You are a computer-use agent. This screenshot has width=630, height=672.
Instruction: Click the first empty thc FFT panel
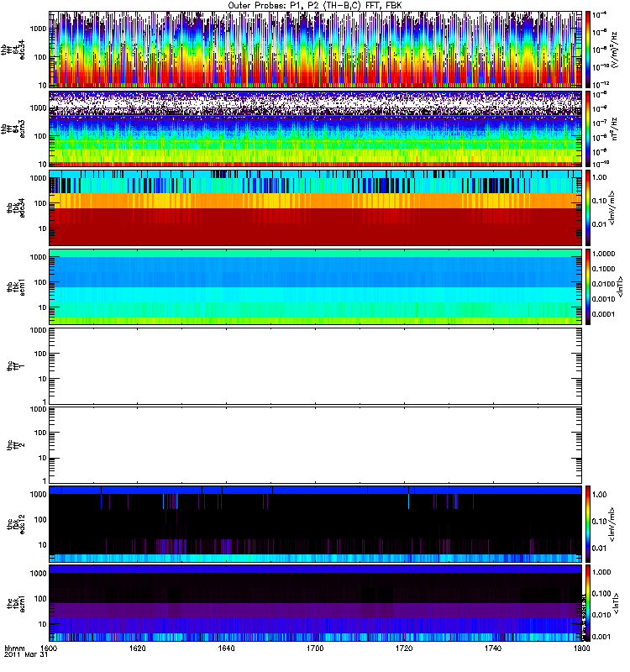point(315,365)
